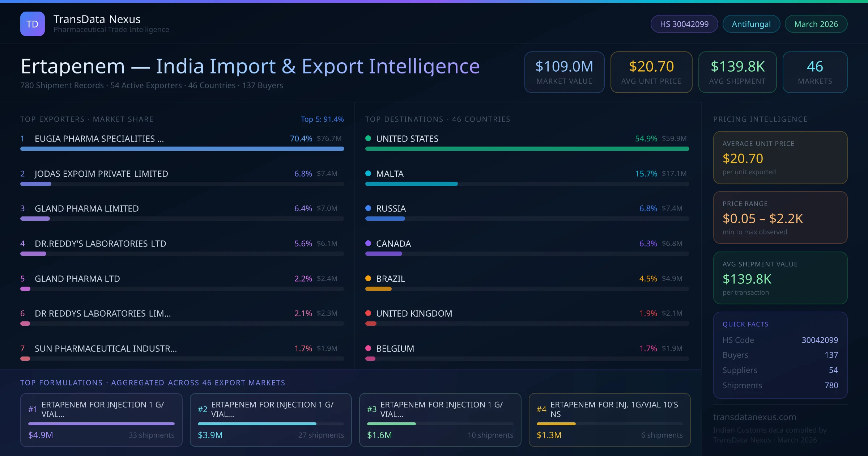Click the United States market share bar
The image size is (868, 456).
[x=528, y=148]
